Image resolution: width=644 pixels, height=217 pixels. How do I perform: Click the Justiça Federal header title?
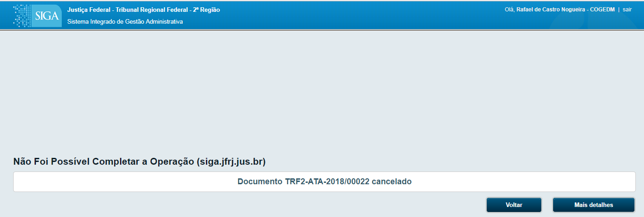[144, 10]
